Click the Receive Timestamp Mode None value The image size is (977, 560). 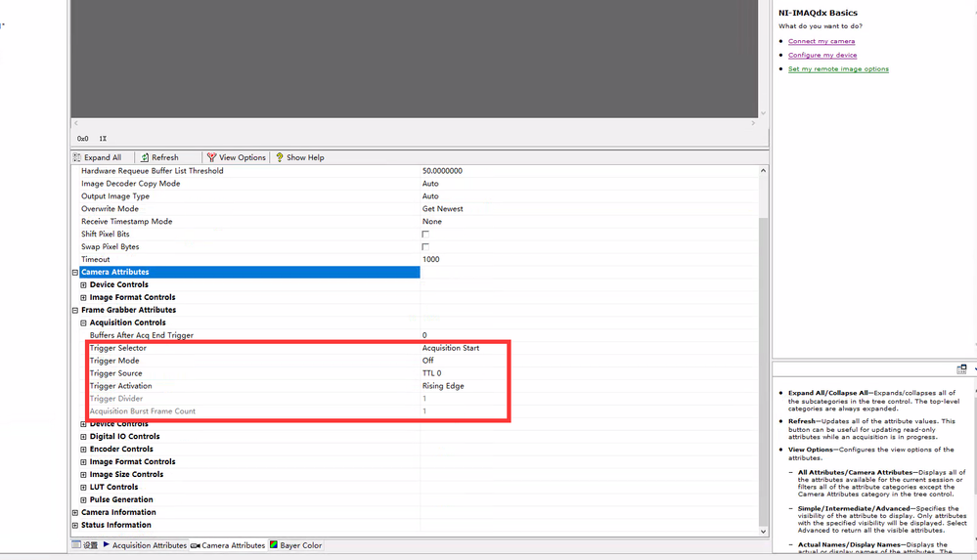point(432,221)
